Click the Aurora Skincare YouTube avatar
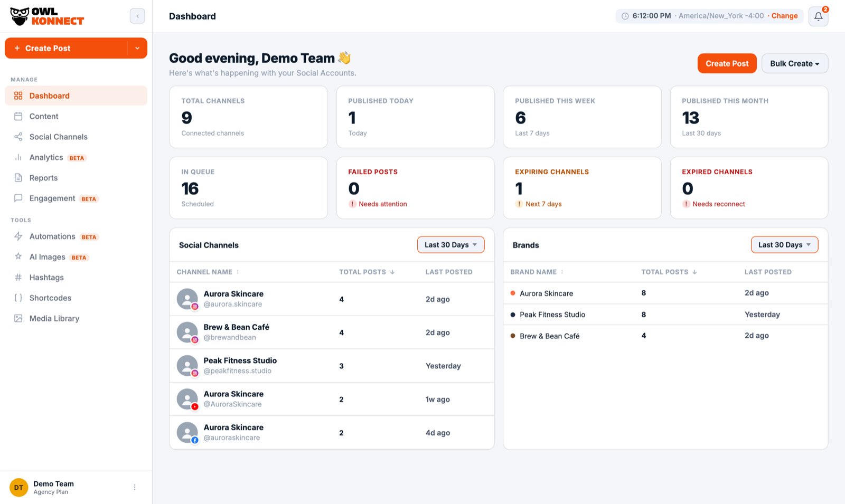This screenshot has width=845, height=504. point(187,400)
